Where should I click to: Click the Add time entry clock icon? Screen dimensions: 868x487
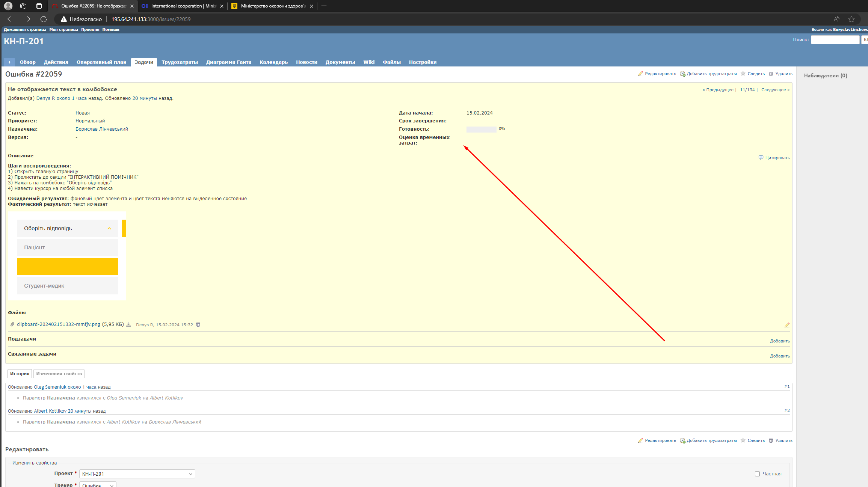(x=682, y=74)
